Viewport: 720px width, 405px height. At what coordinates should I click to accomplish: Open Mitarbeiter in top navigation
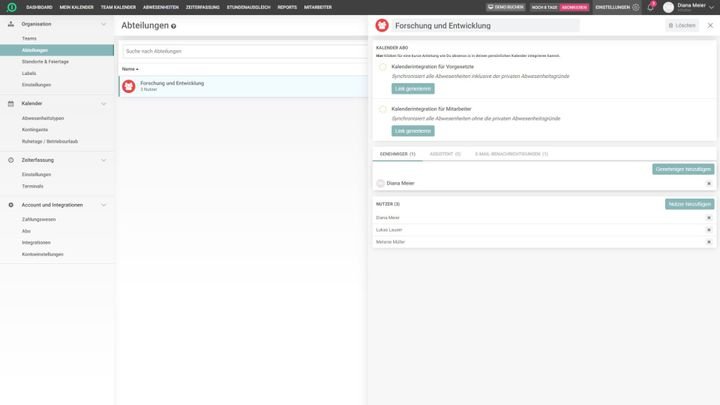coord(318,7)
